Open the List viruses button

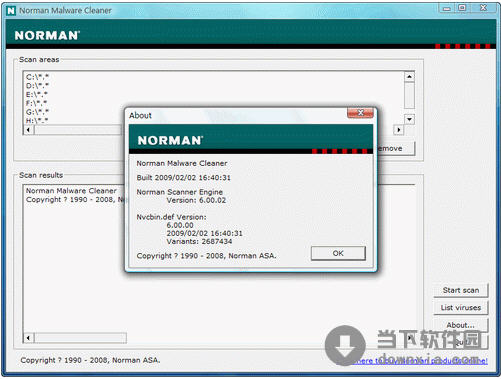point(461,308)
